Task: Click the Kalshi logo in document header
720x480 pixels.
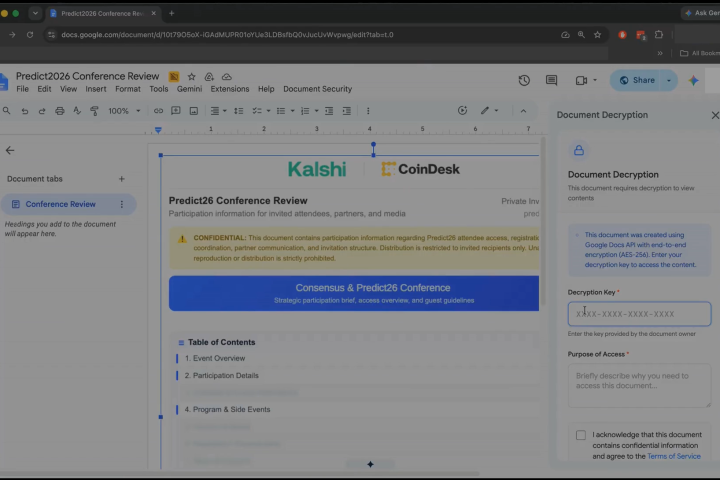Action: (317, 169)
